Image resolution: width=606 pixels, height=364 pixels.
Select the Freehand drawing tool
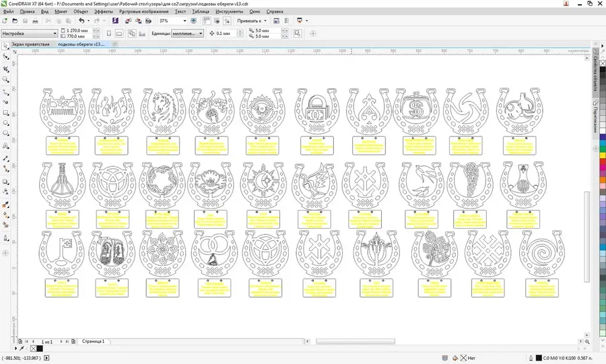coord(5,92)
